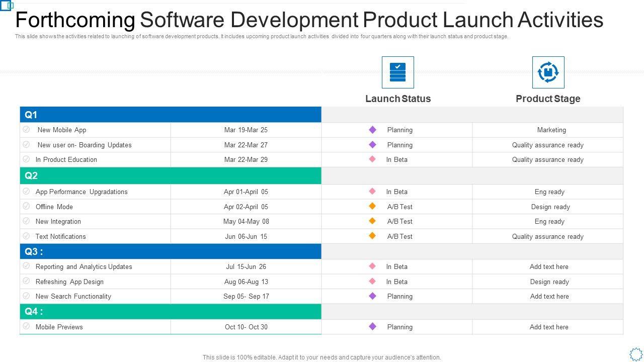
Task: Click the purple diamond in Mobile Previews row
Action: 372,326
